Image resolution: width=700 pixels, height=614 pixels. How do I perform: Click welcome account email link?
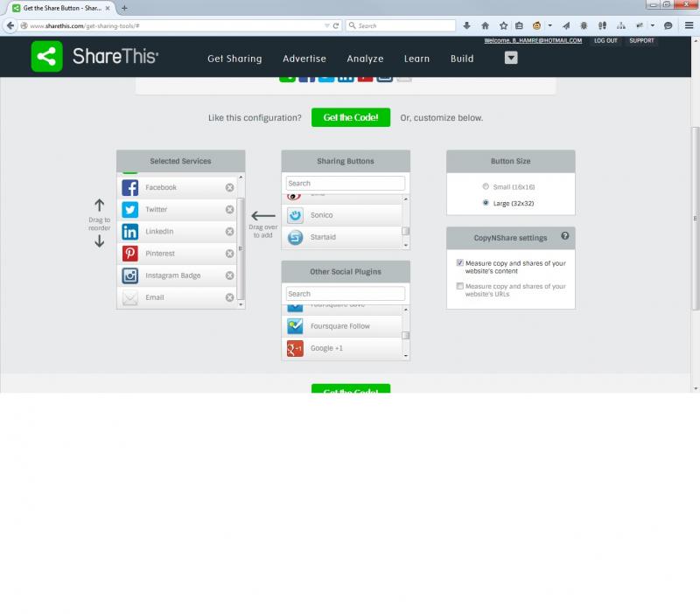click(x=533, y=40)
